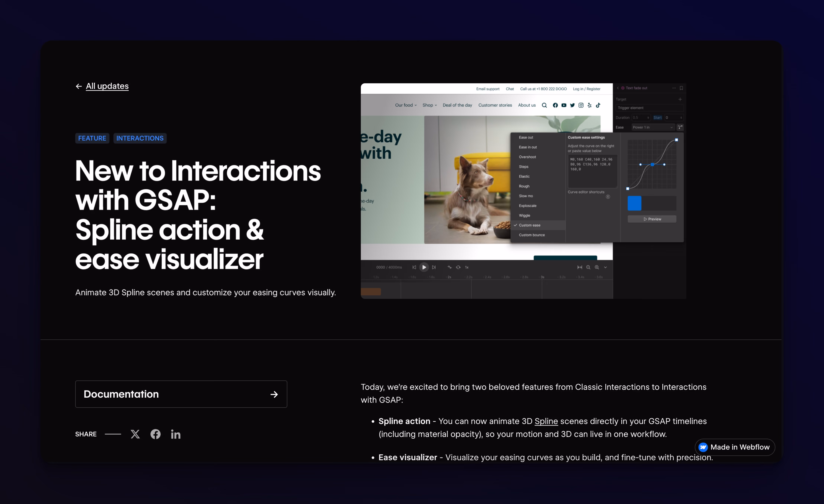
Task: Expand the Shop menu
Action: [x=430, y=105]
